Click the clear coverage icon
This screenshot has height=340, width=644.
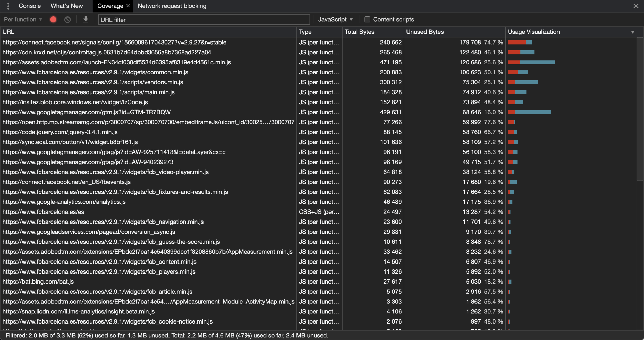pyautogui.click(x=67, y=20)
